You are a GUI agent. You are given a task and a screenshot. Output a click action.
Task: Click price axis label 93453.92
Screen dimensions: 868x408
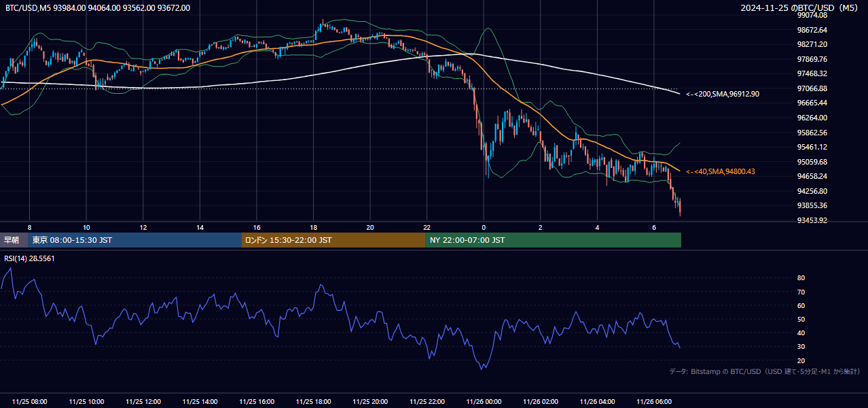coord(812,220)
